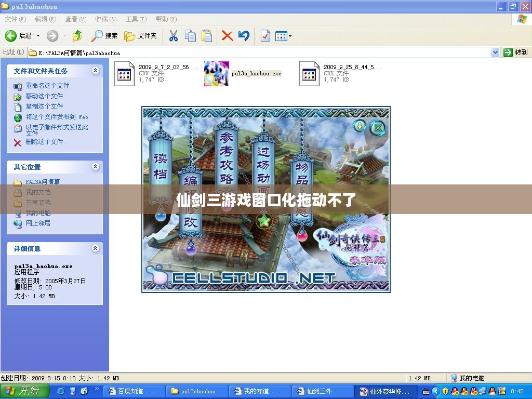Open the Search (搜索) toolbar button
The height and width of the screenshot is (399, 532).
(x=104, y=36)
